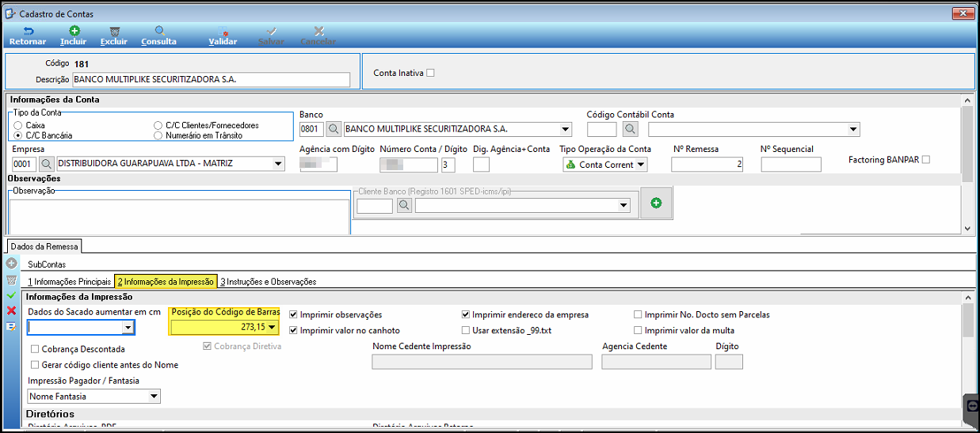Click the Nº Remessa field

tap(707, 164)
